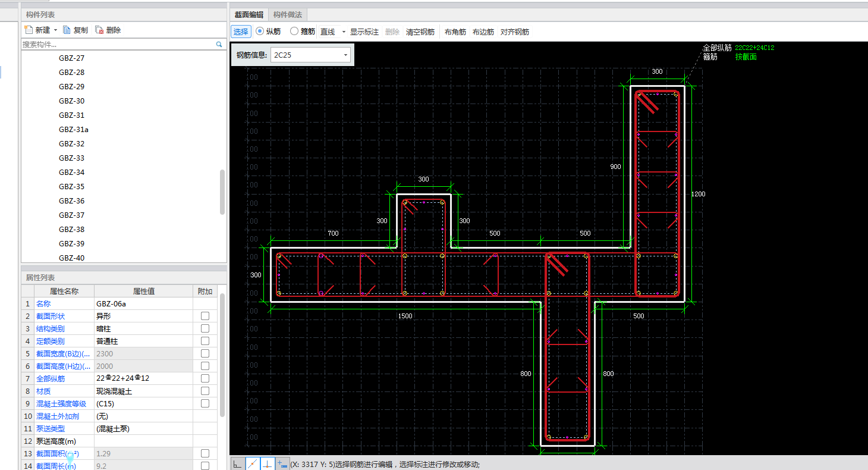The image size is (868, 470).
Task: Select GBZ-31a in the component list
Action: (74, 130)
